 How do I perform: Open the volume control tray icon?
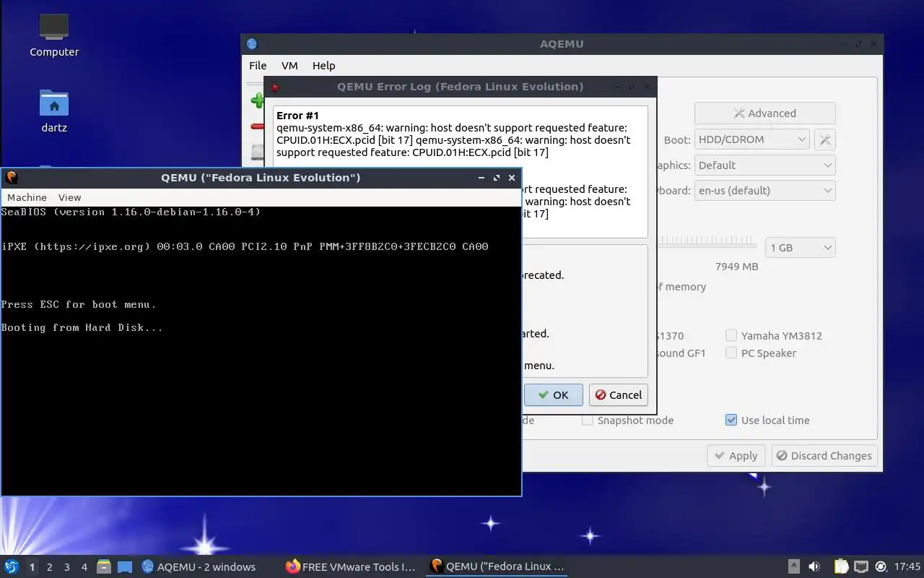[x=814, y=566]
